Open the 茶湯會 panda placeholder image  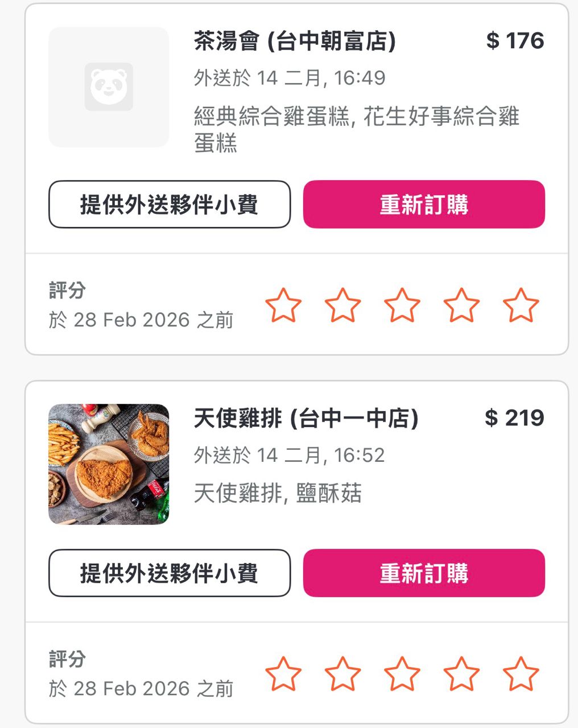click(x=109, y=87)
